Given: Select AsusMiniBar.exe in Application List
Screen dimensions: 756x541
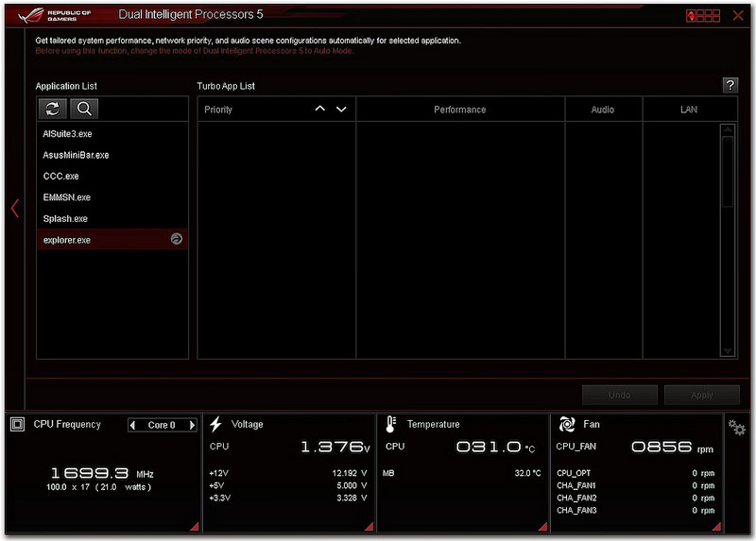Looking at the screenshot, I should click(x=112, y=155).
